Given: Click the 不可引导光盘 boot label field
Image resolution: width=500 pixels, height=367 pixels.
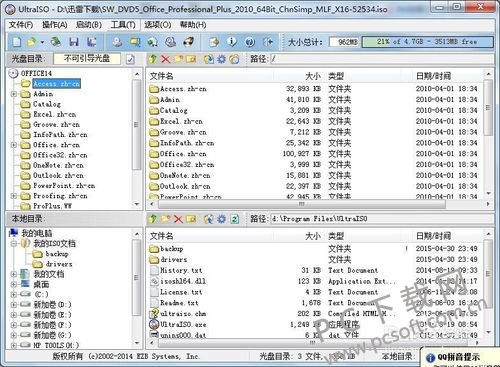Looking at the screenshot, I should pyautogui.click(x=87, y=59).
